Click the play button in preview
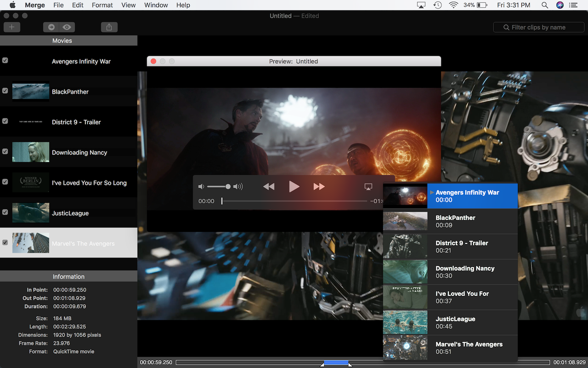The height and width of the screenshot is (368, 588). click(294, 186)
